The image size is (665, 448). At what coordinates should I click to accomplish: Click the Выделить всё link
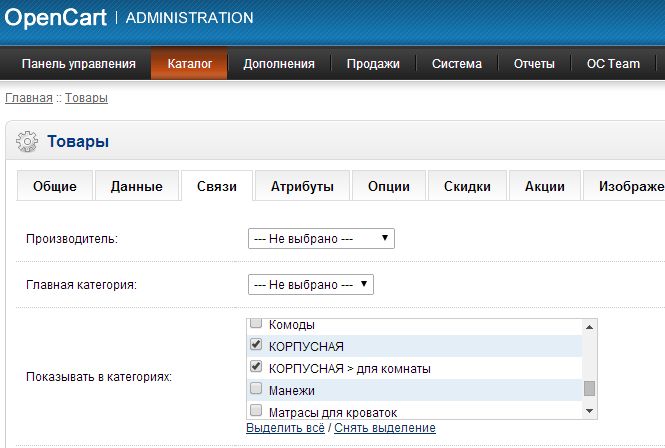286,428
